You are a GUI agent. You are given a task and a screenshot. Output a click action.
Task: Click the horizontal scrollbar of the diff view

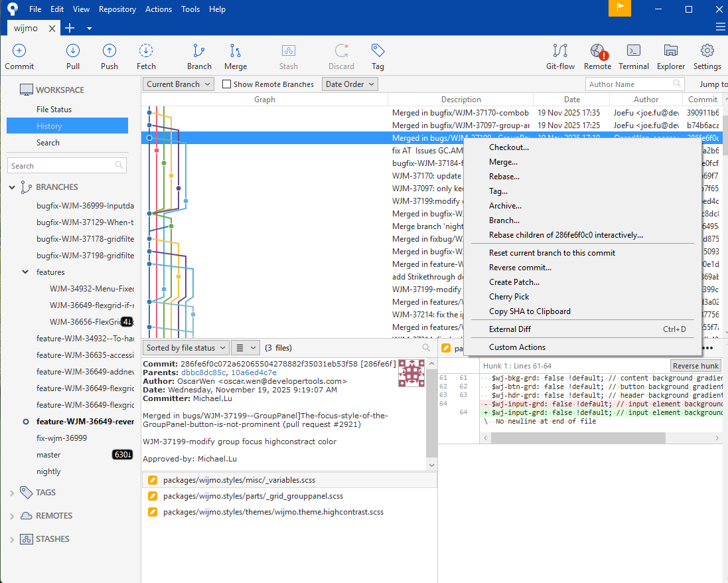pos(577,438)
